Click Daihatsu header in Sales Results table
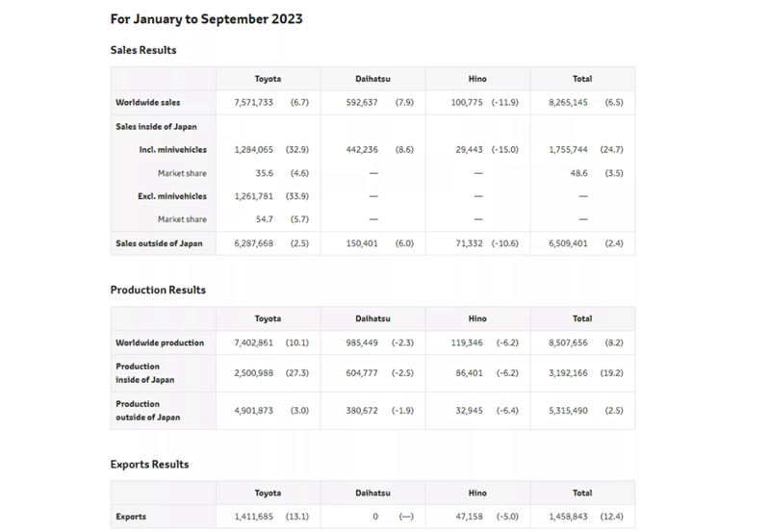Screen dimensions: 770x532 372,79
